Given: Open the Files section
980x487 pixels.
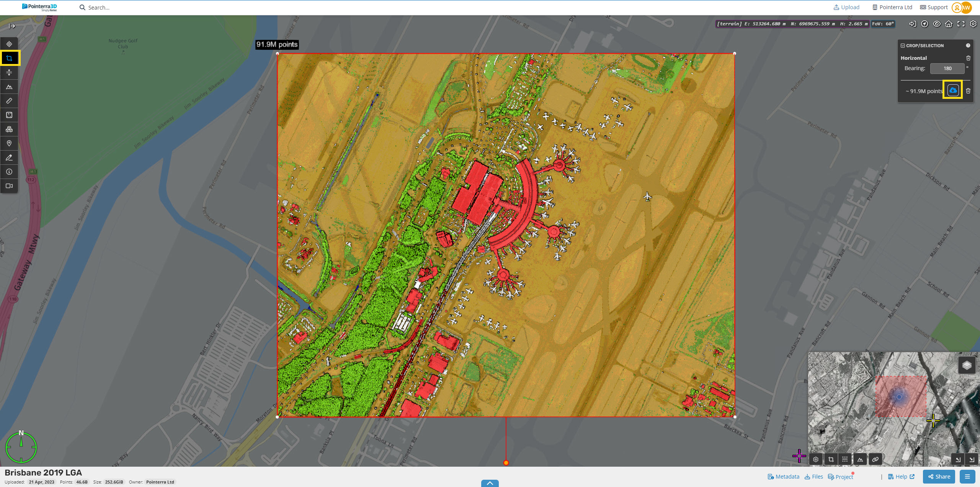Looking at the screenshot, I should coord(814,477).
